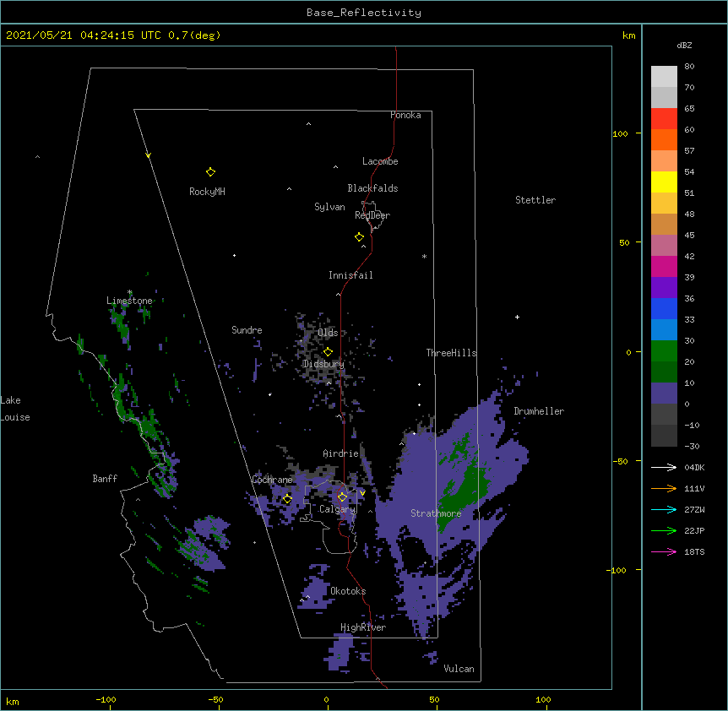Click the RedDeer city label
Screen dimensions: 728x711
[372, 215]
